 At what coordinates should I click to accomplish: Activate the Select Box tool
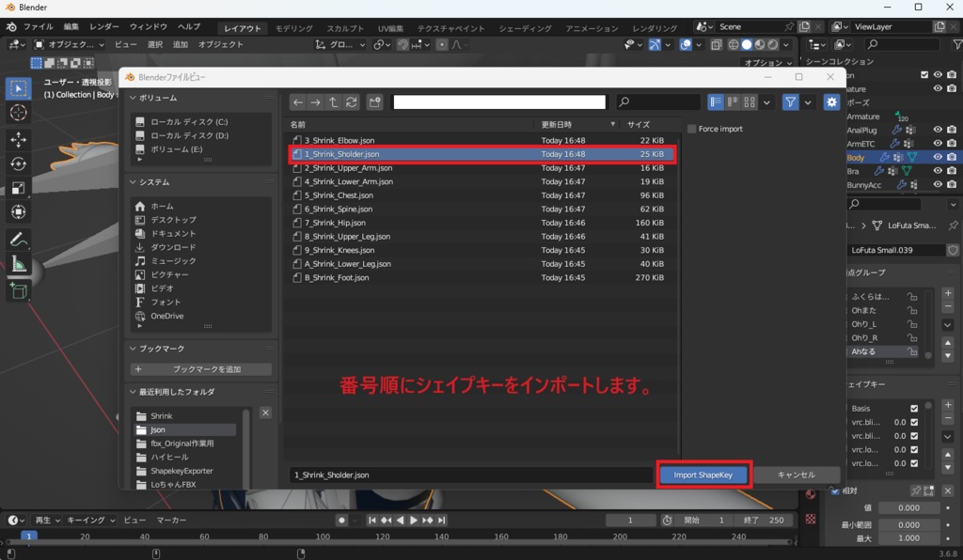[x=19, y=88]
